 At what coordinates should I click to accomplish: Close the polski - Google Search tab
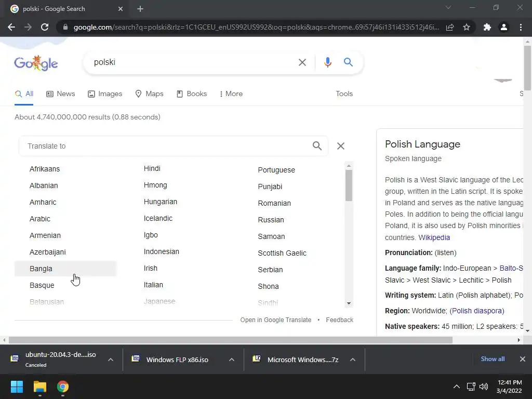121,9
